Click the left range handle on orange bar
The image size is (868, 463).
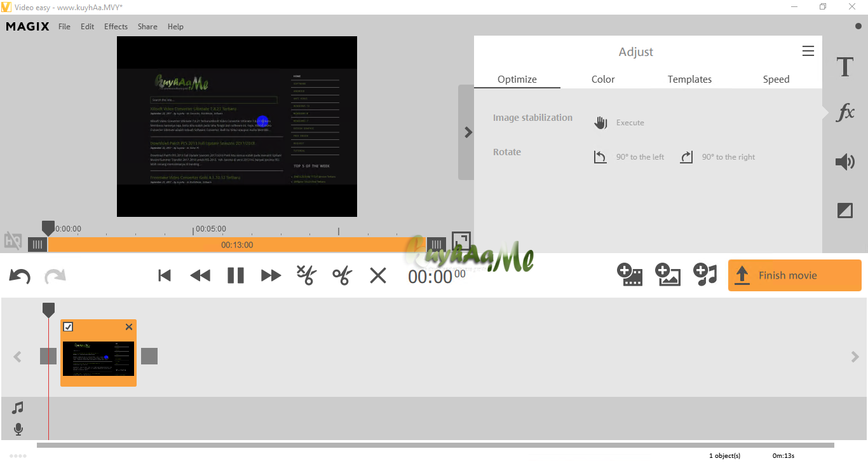[x=37, y=245]
